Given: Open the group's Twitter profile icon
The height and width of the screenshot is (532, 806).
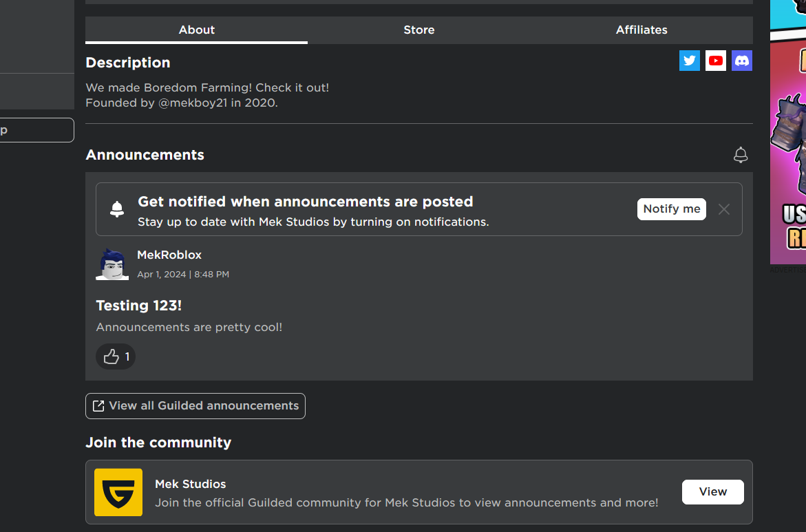Looking at the screenshot, I should (x=689, y=61).
